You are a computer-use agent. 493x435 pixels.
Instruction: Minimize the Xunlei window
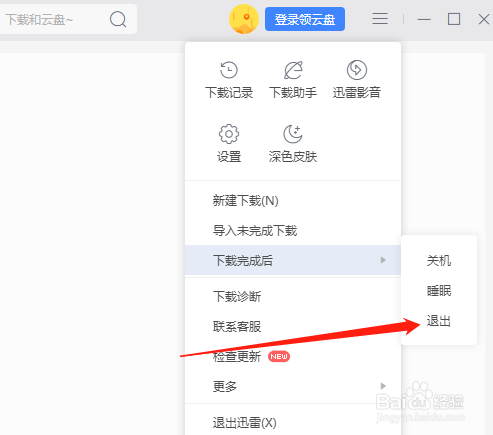[x=424, y=19]
